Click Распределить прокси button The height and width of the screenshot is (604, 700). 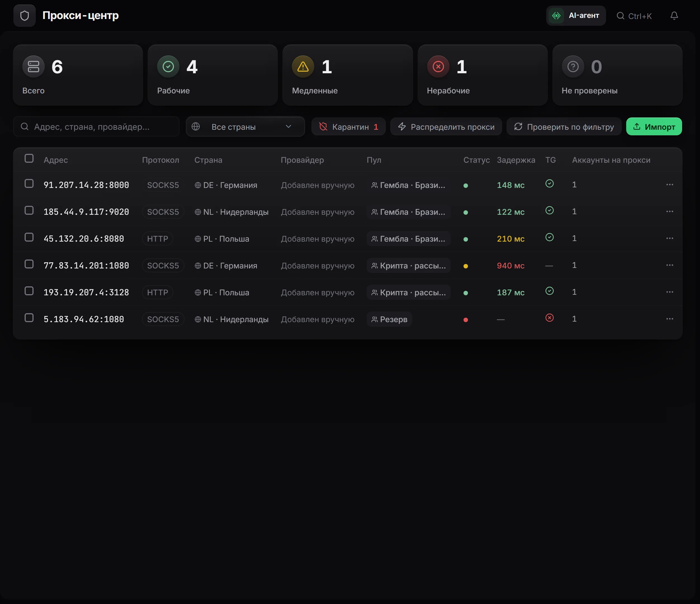pos(446,127)
